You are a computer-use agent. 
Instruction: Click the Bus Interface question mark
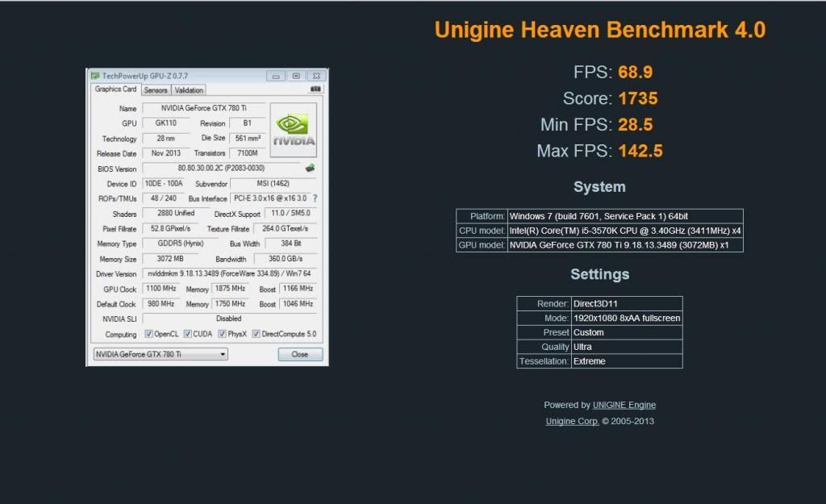pyautogui.click(x=315, y=198)
